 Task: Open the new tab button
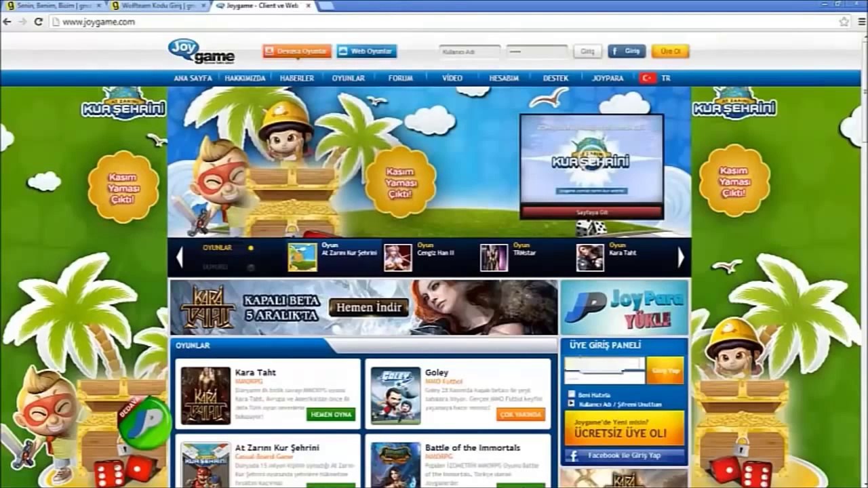(325, 5)
